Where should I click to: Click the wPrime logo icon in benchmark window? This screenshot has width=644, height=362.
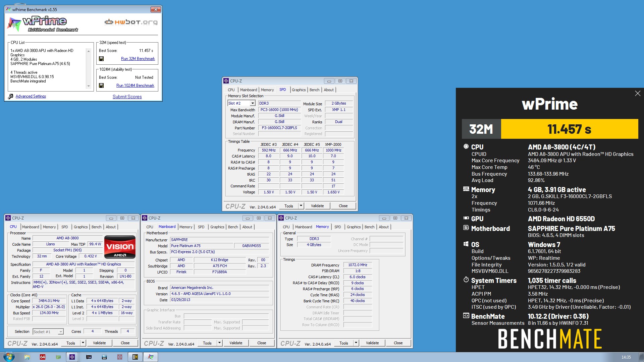(x=14, y=24)
